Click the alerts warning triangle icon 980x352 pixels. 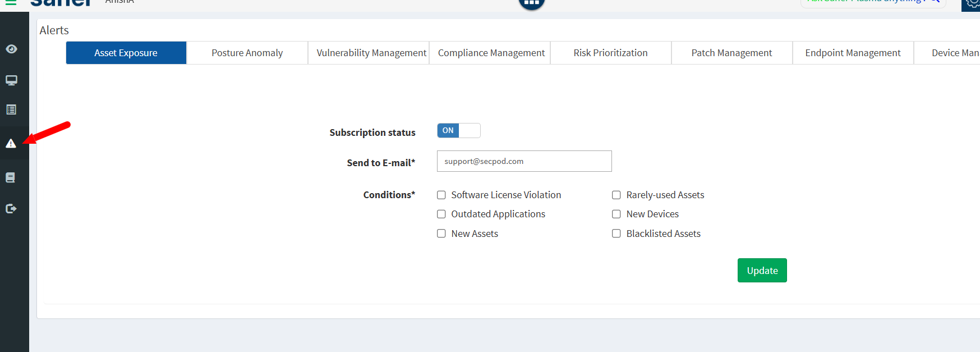click(11, 144)
